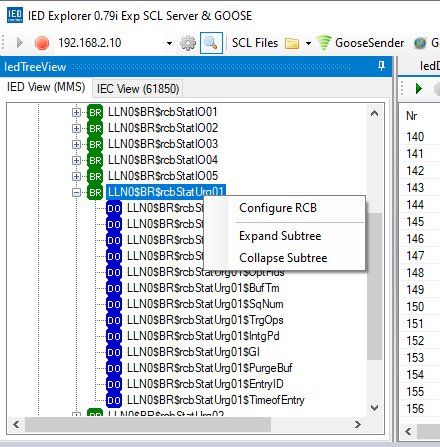This screenshot has width=440, height=447.
Task: Open settings gear icon in toolbar
Action: click(x=188, y=43)
